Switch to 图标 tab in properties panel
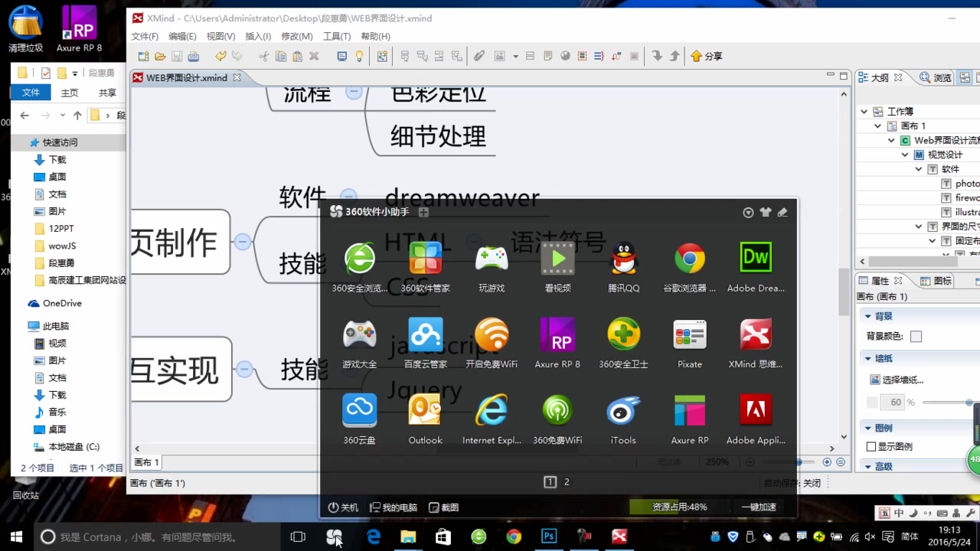The image size is (980, 551). [x=935, y=281]
